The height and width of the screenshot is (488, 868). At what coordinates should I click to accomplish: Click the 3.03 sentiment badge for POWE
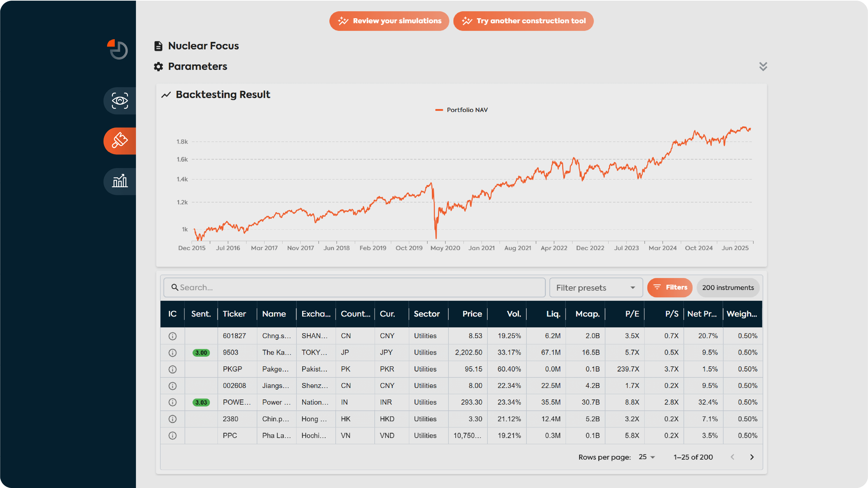point(201,402)
